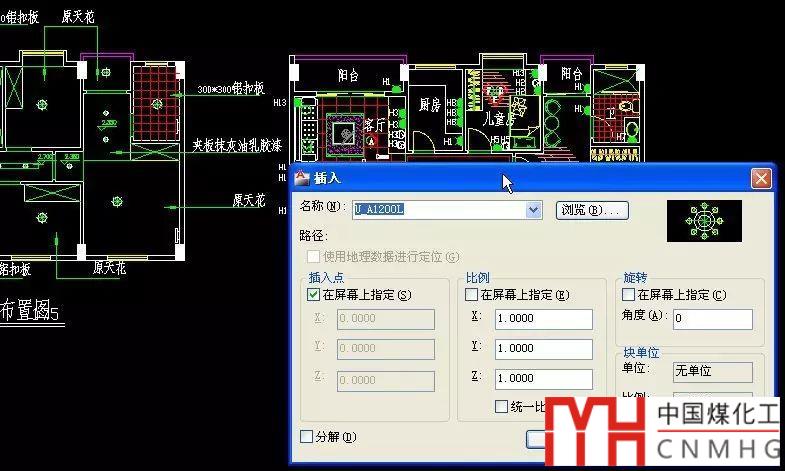Check scale 在屏幕上指定(E) checkbox
Image resolution: width=785 pixels, height=471 pixels.
click(471, 294)
